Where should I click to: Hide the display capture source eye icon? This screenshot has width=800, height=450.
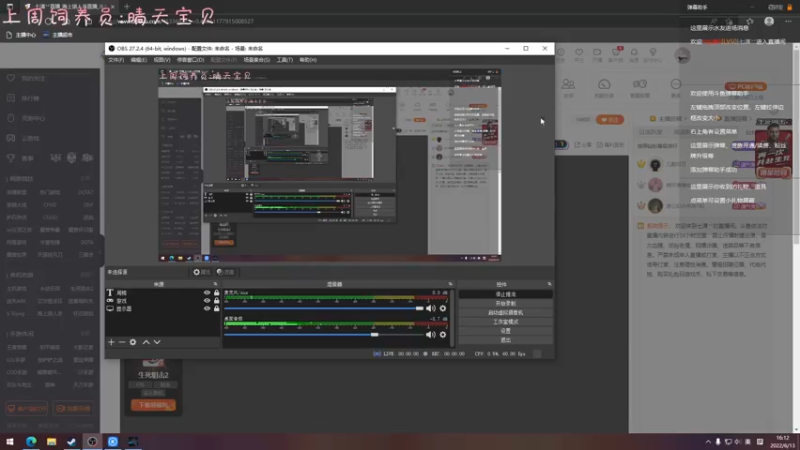207,309
